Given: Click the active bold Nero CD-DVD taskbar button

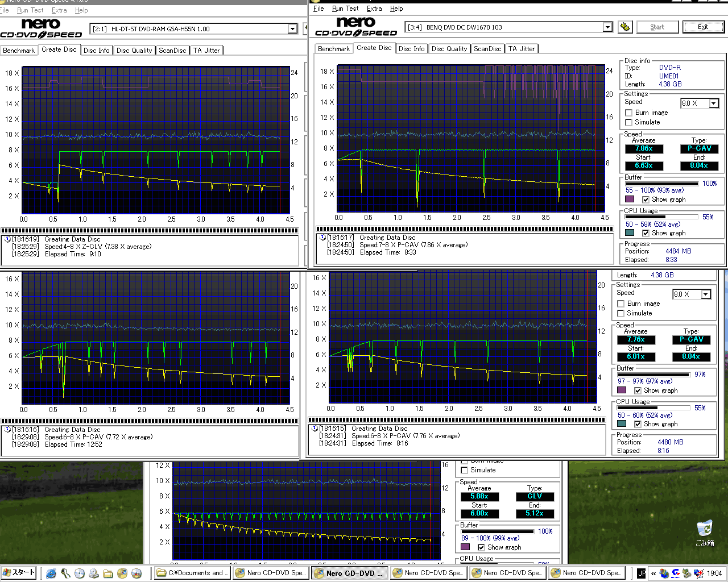Looking at the screenshot, I should click(x=351, y=573).
